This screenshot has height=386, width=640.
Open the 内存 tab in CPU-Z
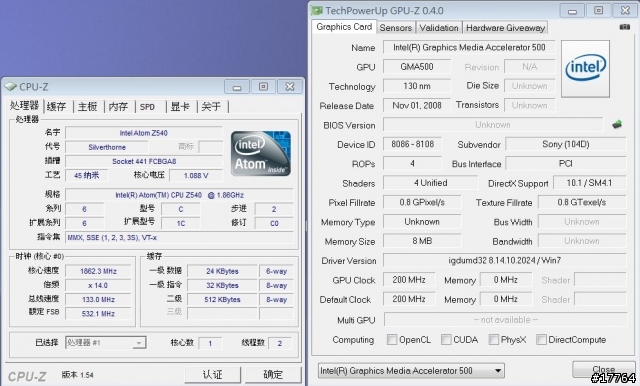click(x=118, y=106)
